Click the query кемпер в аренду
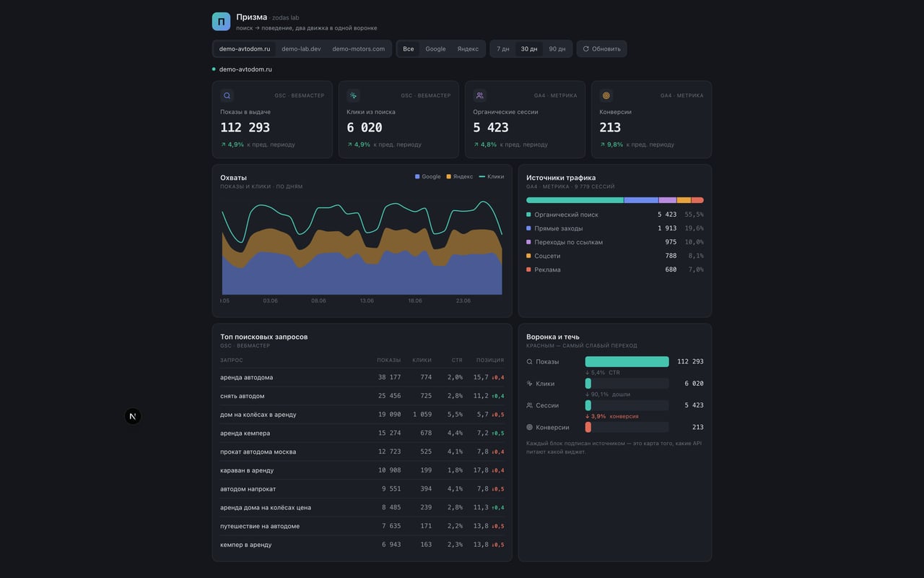 point(245,545)
